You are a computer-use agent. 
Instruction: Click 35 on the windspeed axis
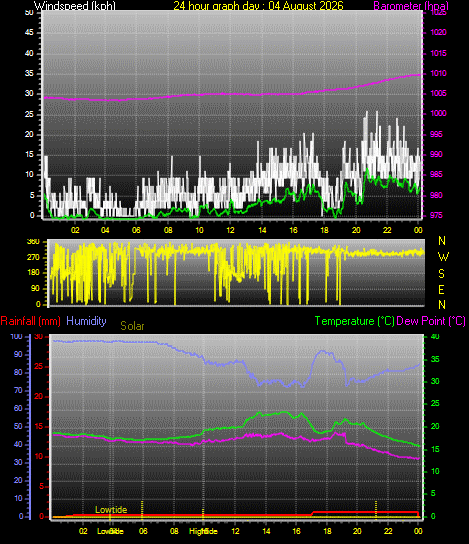coord(29,74)
